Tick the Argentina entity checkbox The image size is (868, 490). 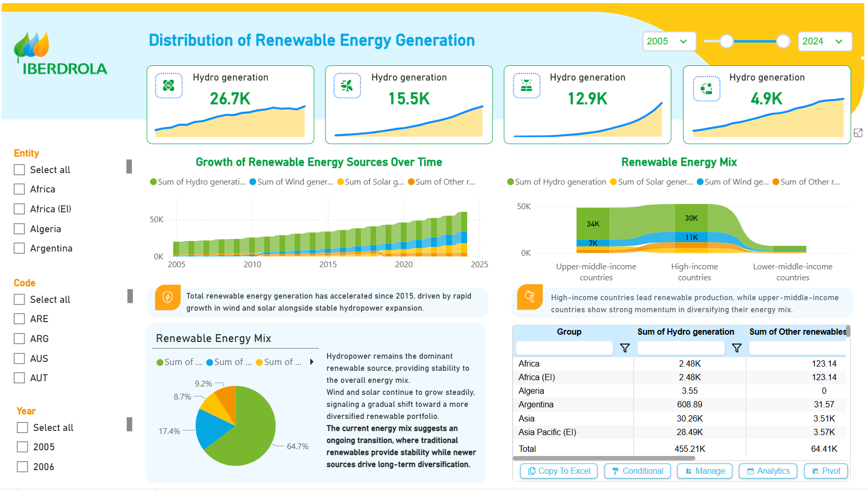pos(19,248)
